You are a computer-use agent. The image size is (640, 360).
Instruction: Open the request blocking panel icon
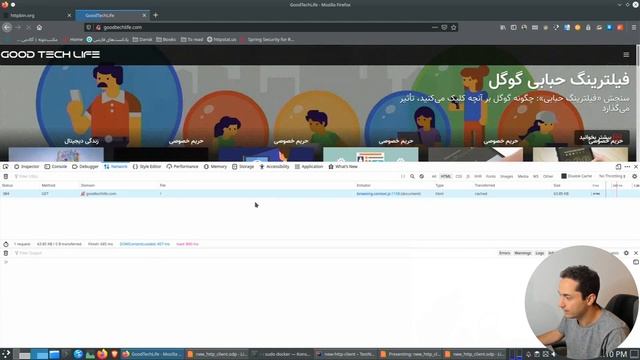point(422,176)
